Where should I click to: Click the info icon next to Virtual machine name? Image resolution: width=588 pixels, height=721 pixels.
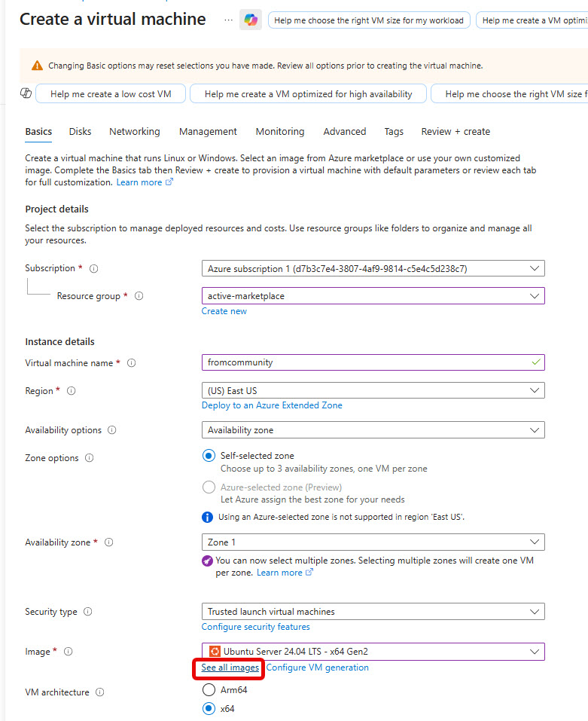(132, 363)
